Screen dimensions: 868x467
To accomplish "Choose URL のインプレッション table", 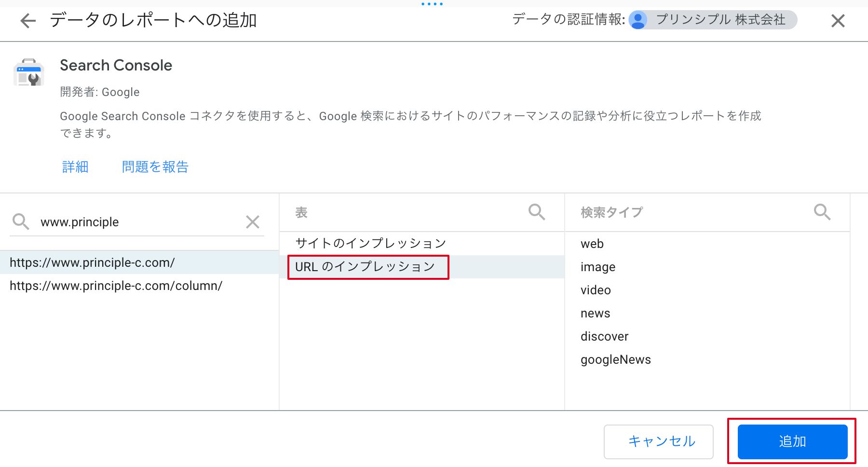I will tap(422, 267).
